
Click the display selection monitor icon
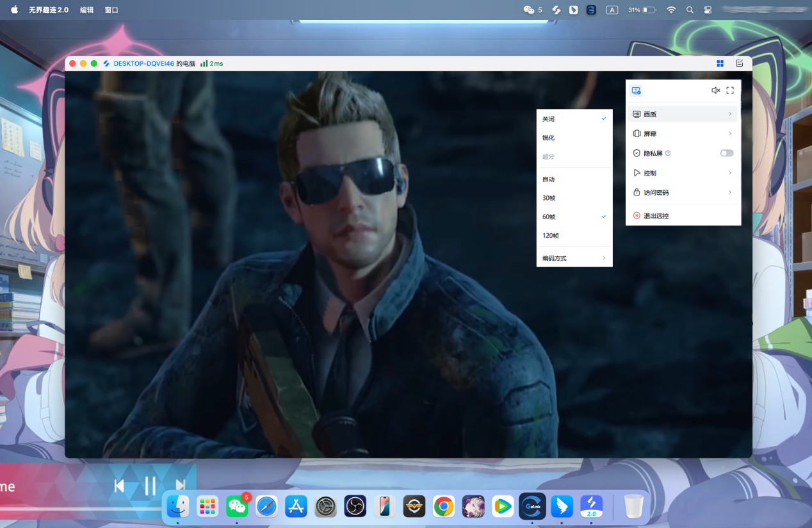(636, 90)
